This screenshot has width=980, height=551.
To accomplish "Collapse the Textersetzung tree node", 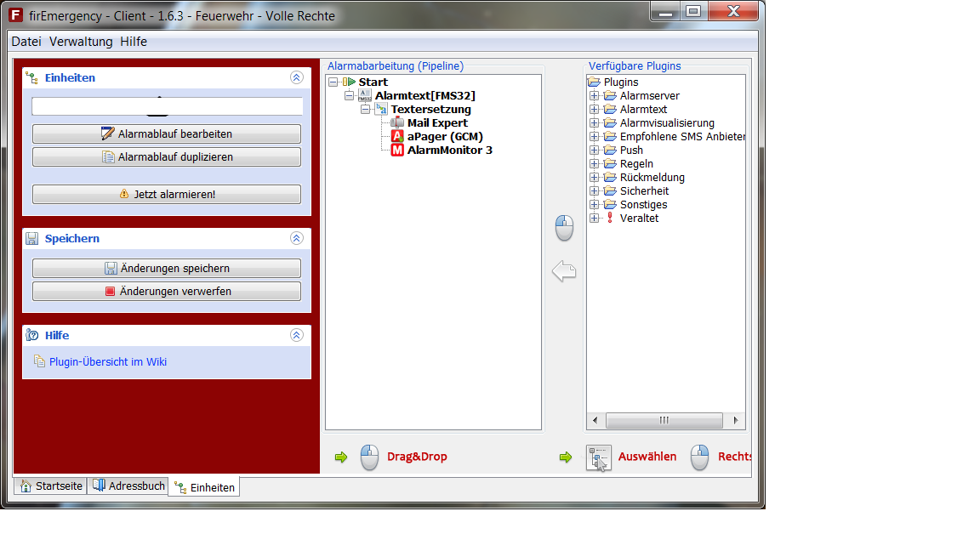I will [365, 110].
